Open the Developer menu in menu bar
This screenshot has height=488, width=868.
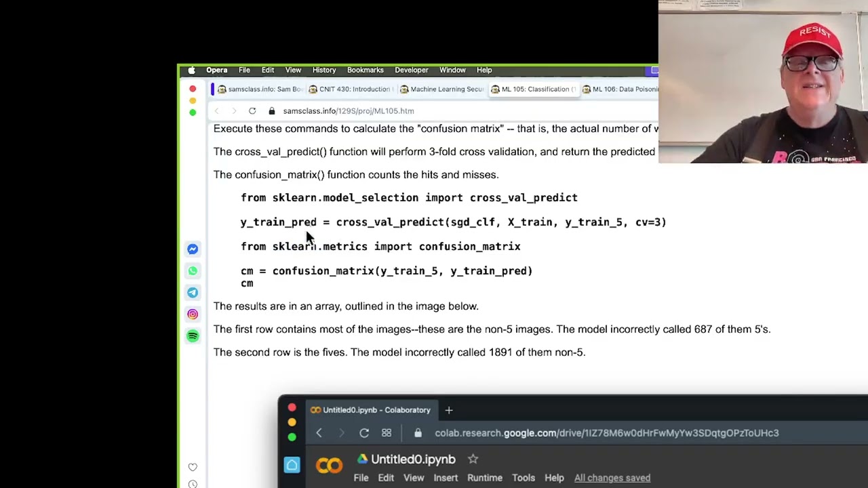tap(412, 70)
